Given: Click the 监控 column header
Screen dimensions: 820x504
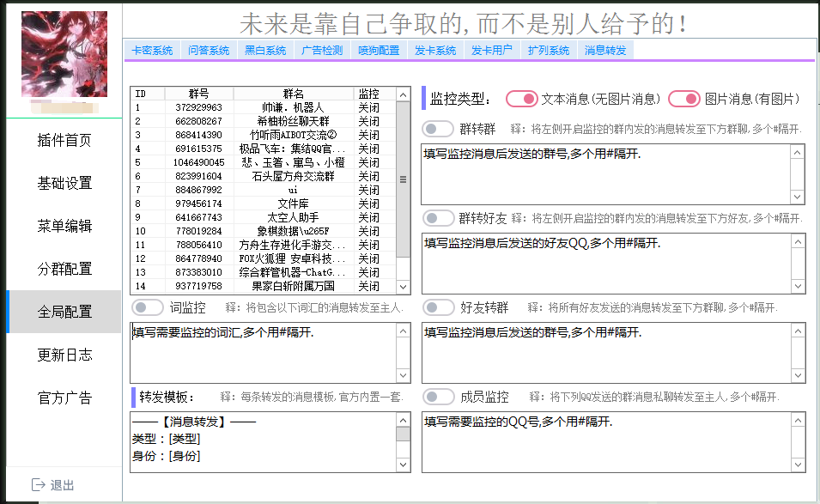Looking at the screenshot, I should pos(368,94).
